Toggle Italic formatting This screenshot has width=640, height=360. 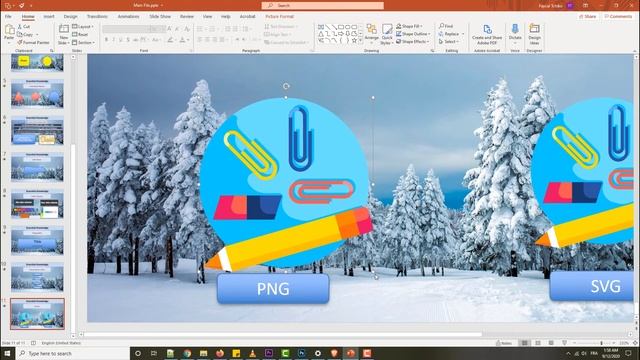[113, 40]
